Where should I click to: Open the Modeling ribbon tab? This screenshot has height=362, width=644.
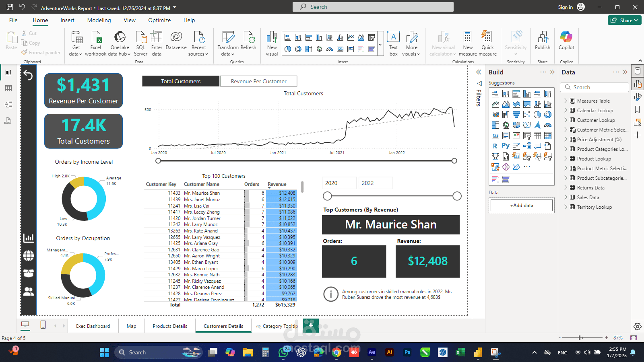(99, 20)
